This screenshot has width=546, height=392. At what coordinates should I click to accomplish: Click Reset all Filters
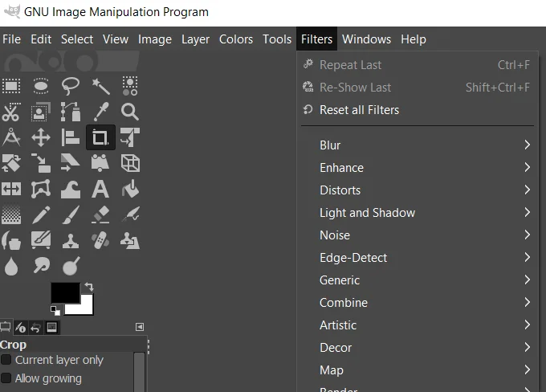click(418, 110)
